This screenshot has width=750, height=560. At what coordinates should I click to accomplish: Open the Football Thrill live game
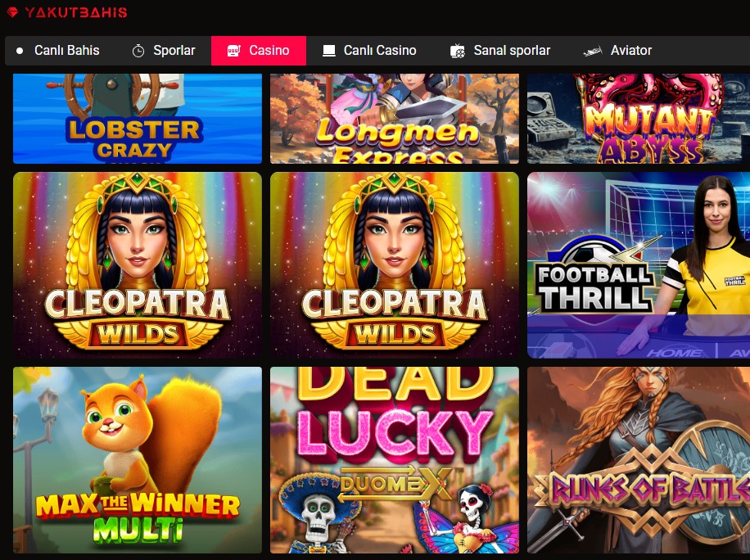[x=639, y=265]
